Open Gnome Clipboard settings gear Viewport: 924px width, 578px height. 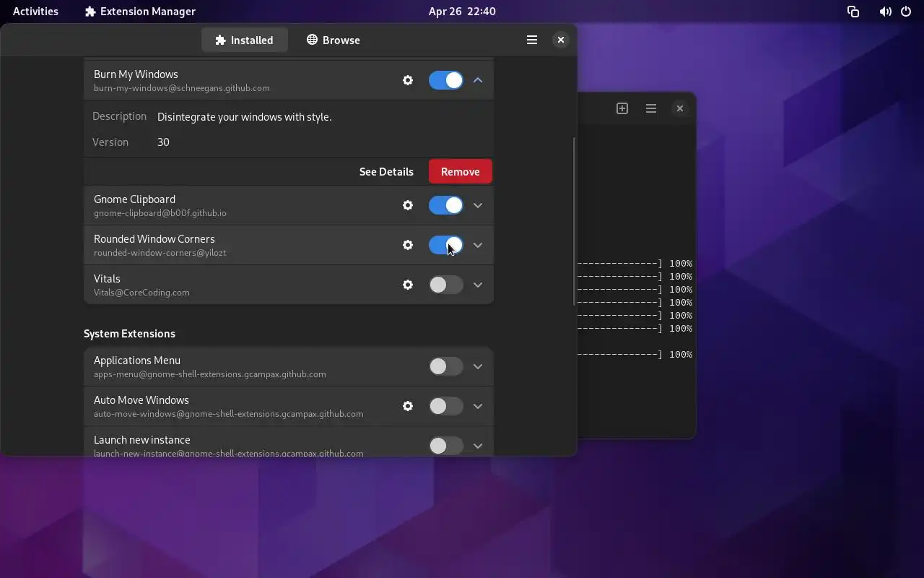click(408, 205)
